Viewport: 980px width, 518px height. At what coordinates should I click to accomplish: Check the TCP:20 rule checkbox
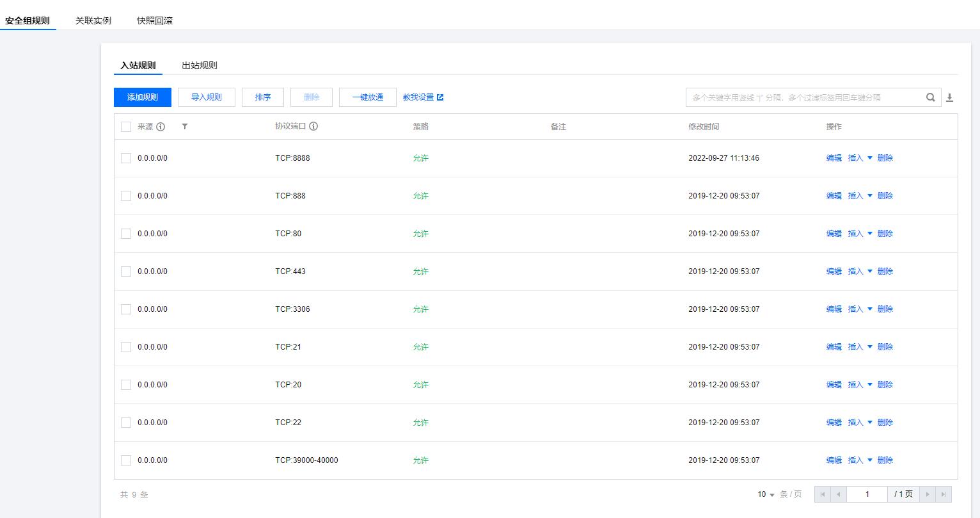click(x=126, y=385)
